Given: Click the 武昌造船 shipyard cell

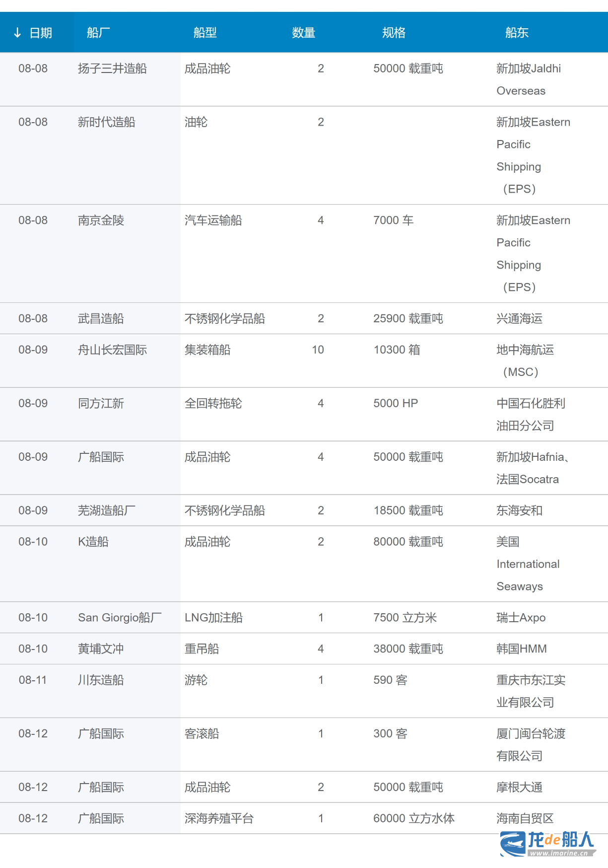Looking at the screenshot, I should (x=101, y=319).
